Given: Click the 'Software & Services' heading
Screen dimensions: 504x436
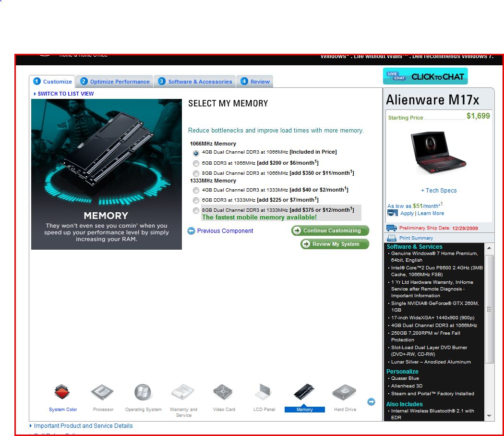Looking at the screenshot, I should pyautogui.click(x=414, y=247).
